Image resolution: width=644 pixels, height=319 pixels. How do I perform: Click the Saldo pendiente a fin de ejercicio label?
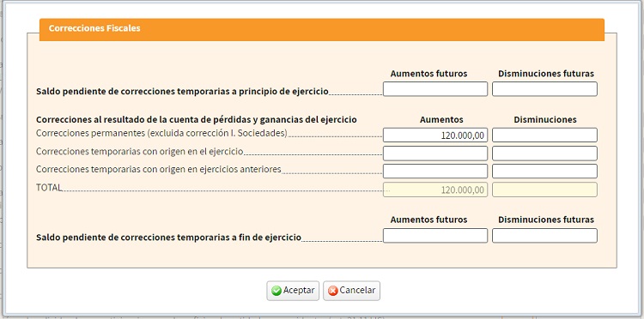coord(168,238)
